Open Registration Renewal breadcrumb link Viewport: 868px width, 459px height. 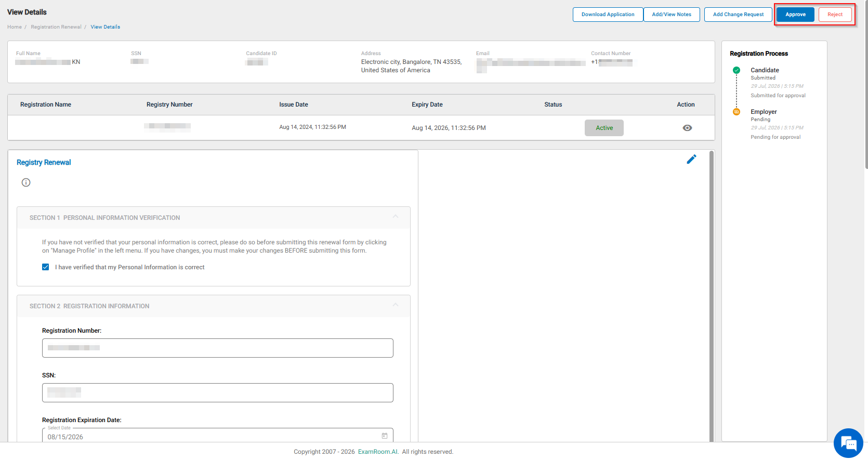point(56,27)
